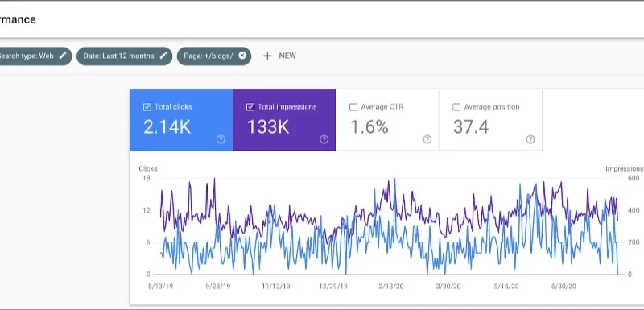Open the Date: Last 12 months filter

(x=124, y=56)
